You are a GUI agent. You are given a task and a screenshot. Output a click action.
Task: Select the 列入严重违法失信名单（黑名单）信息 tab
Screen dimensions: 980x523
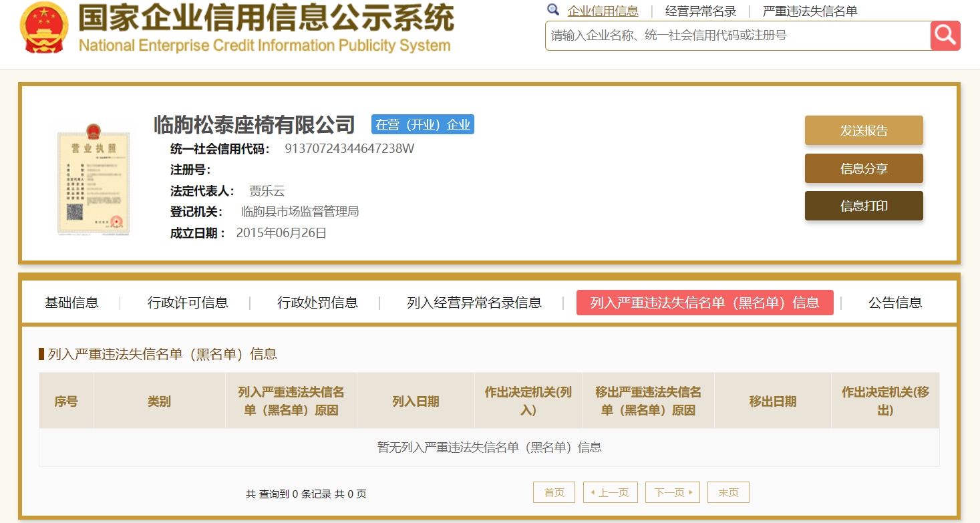tap(705, 303)
